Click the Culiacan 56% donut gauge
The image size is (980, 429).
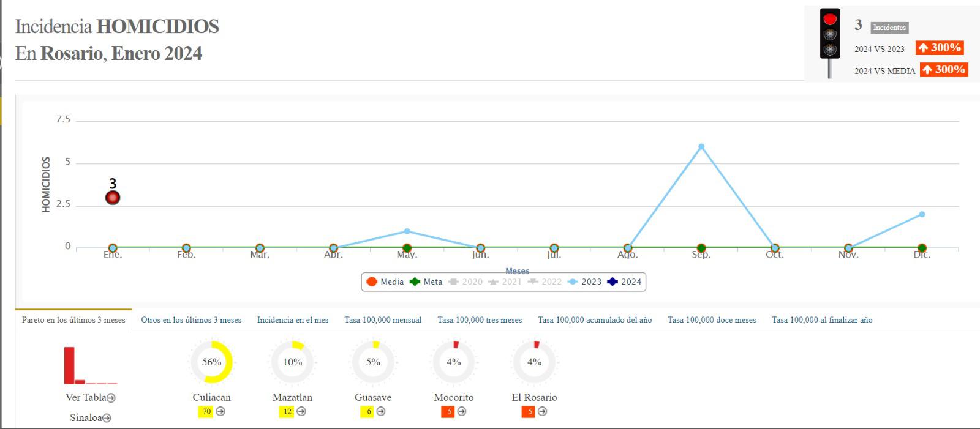coord(211,362)
